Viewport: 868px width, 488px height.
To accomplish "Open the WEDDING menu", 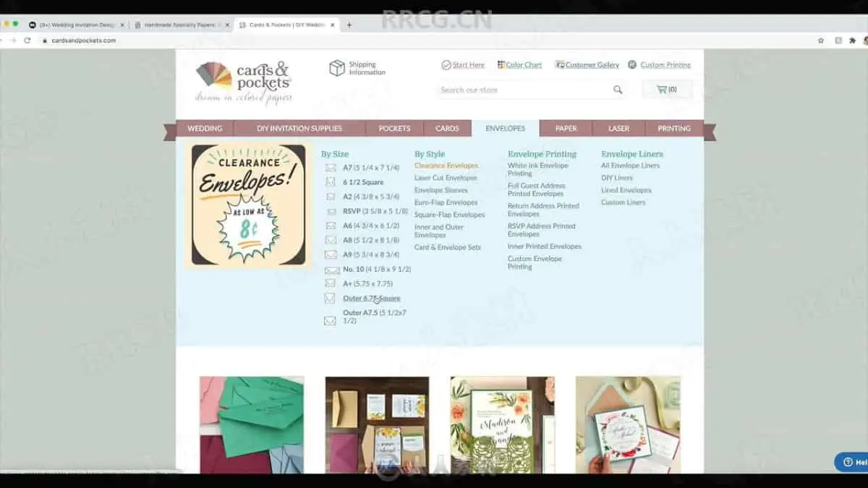I will 205,129.
